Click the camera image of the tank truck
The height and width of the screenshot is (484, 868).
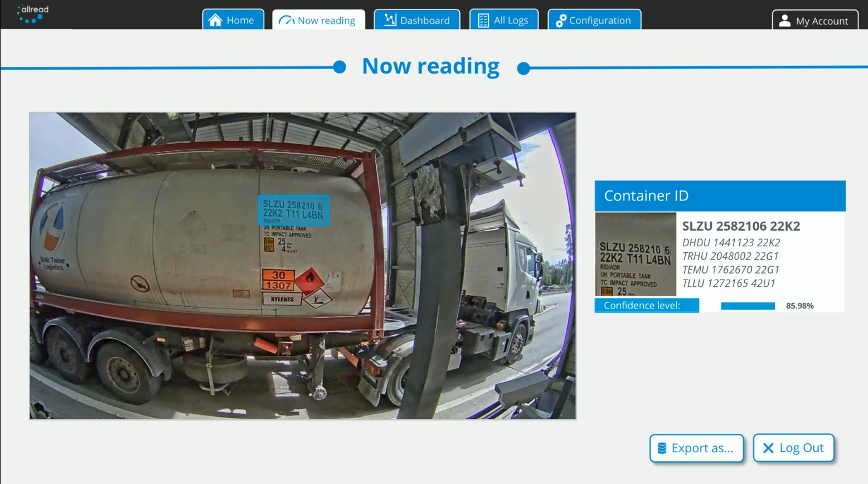(303, 266)
